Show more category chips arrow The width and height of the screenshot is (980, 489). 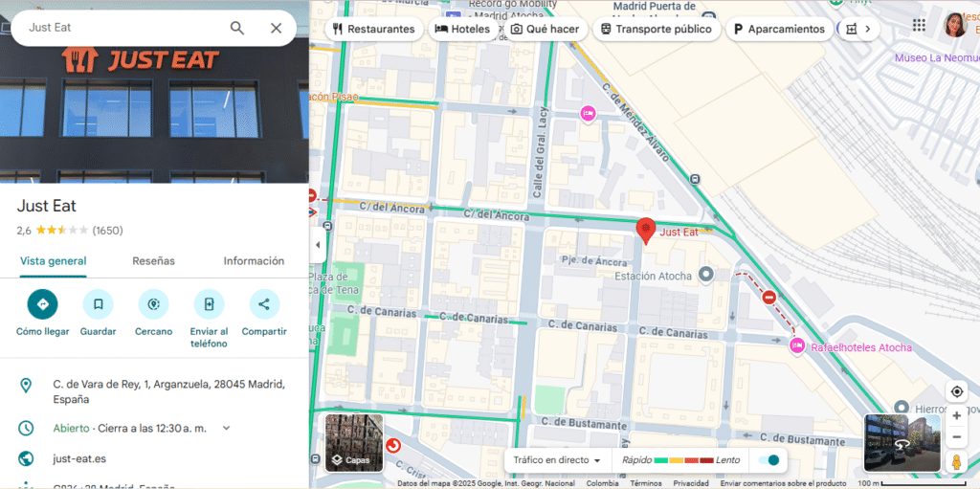[867, 29]
